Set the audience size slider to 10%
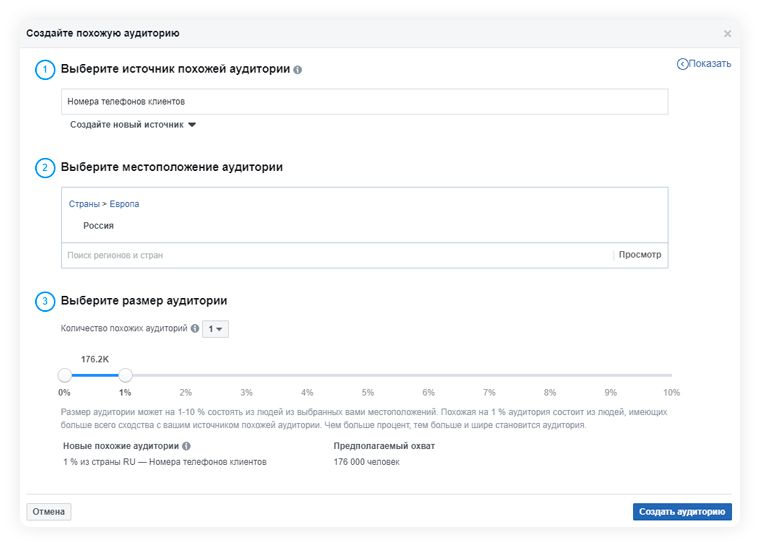Viewport: 760px width, 547px height. 671,375
